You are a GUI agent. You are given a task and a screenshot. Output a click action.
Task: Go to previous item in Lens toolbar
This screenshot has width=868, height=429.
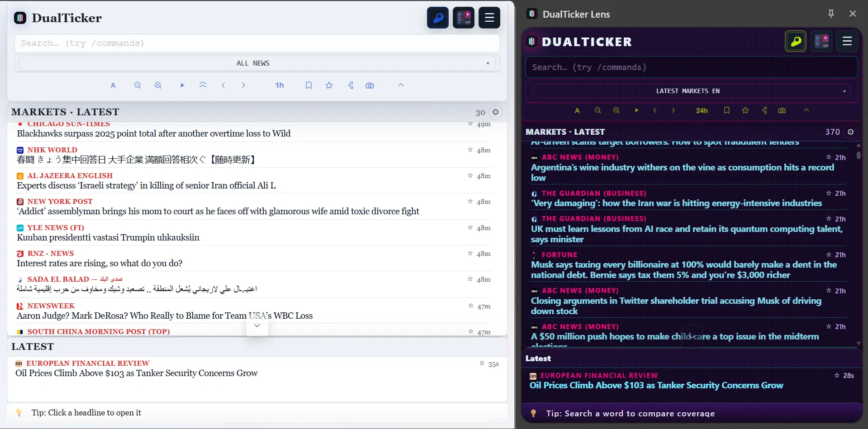pyautogui.click(x=655, y=111)
